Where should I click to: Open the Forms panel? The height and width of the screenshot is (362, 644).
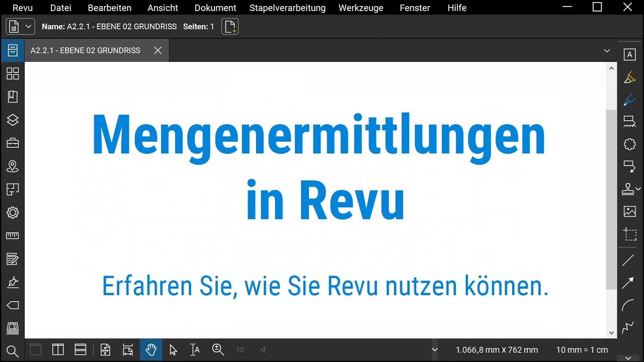point(13,259)
